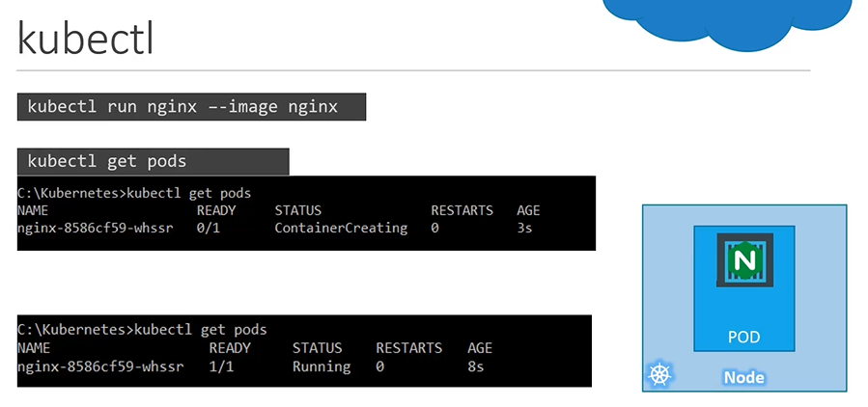The height and width of the screenshot is (407, 868).
Task: Click the nginx logo inside the pod
Action: point(744,259)
